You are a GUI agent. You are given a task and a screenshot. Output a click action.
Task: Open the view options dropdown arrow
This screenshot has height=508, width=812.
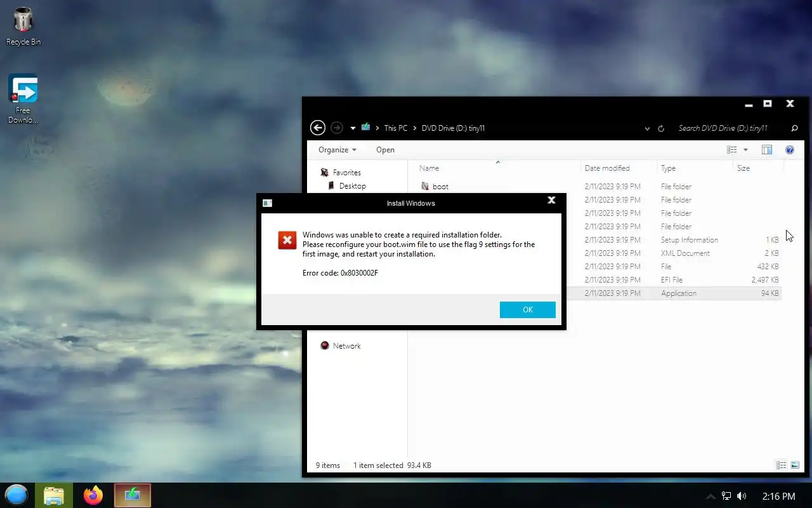click(x=745, y=150)
